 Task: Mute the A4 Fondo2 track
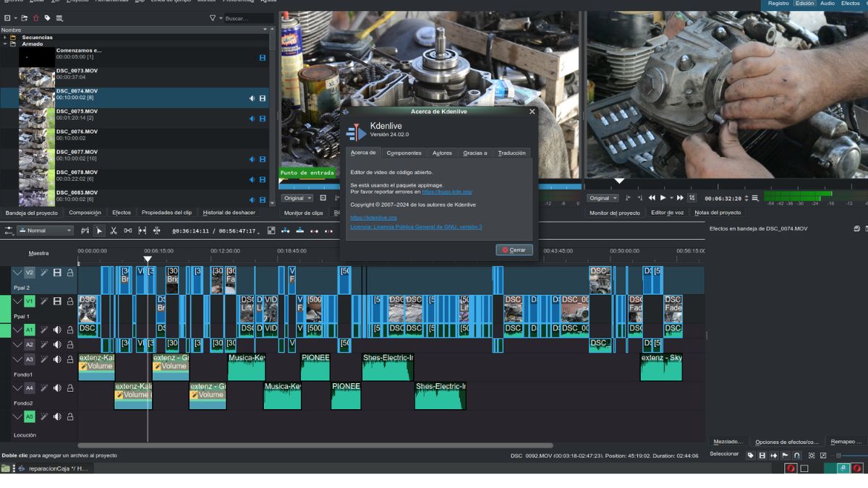coord(57,388)
